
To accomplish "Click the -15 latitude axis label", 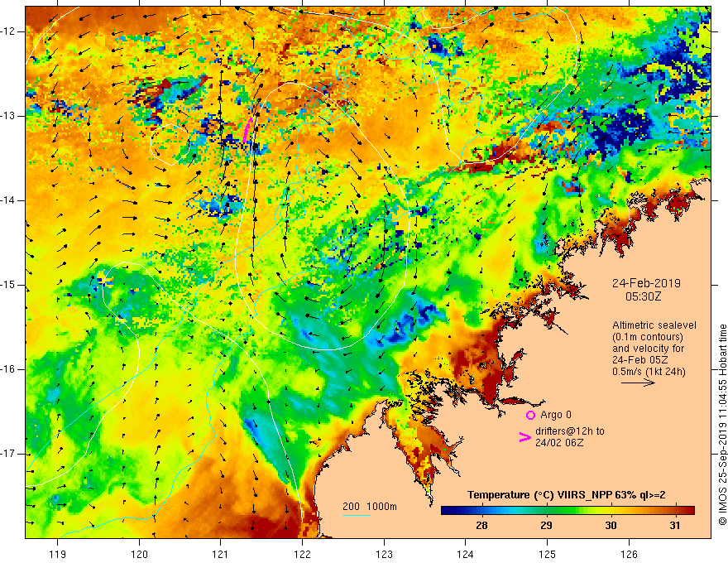I will point(8,285).
